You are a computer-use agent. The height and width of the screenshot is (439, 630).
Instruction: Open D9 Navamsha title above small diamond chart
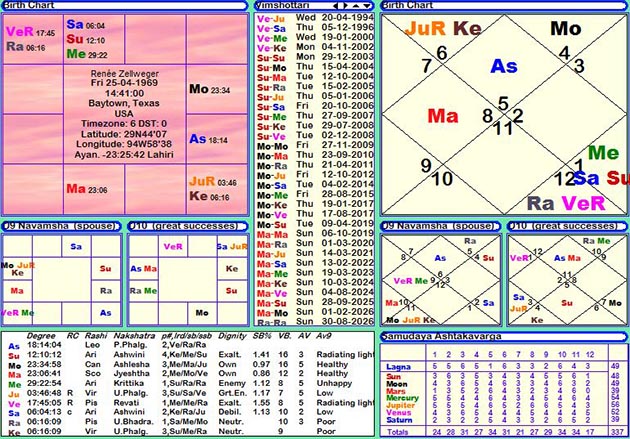[440, 226]
